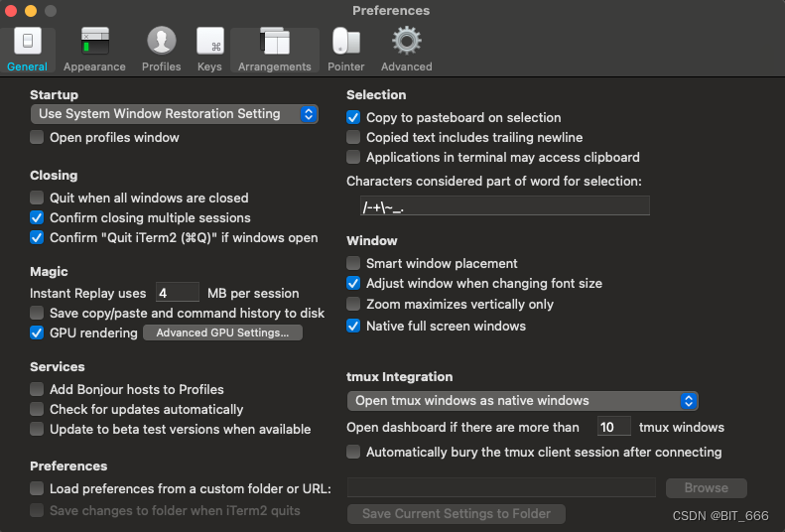Click Save Current Settings to Folder

click(x=457, y=514)
